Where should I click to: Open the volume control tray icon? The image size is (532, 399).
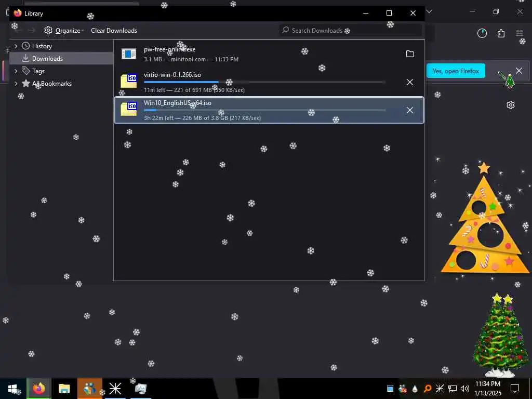tap(465, 389)
